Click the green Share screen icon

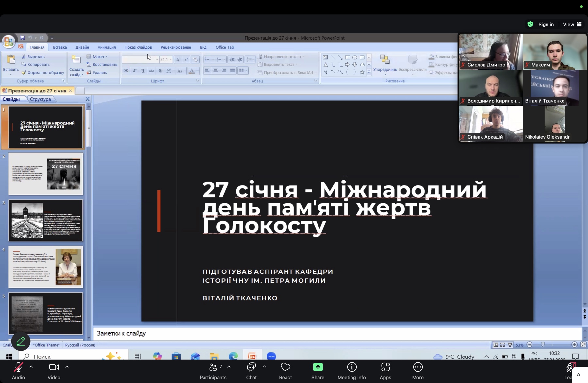[x=318, y=368]
